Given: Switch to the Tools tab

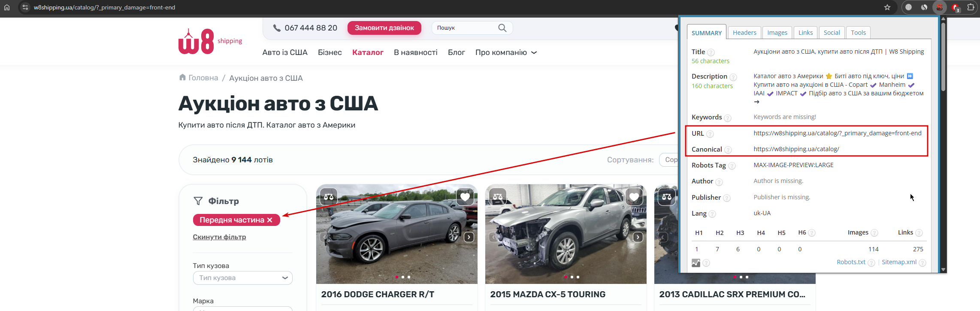Looking at the screenshot, I should (858, 33).
